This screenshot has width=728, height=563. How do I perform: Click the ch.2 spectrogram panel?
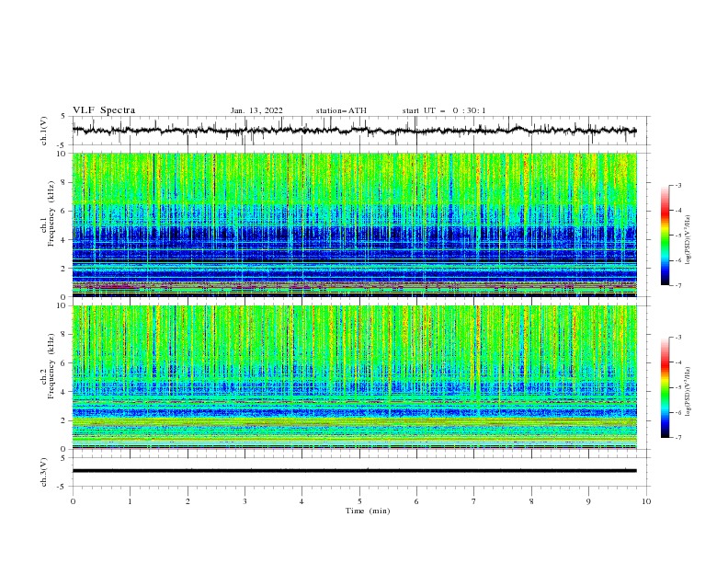pyautogui.click(x=355, y=377)
